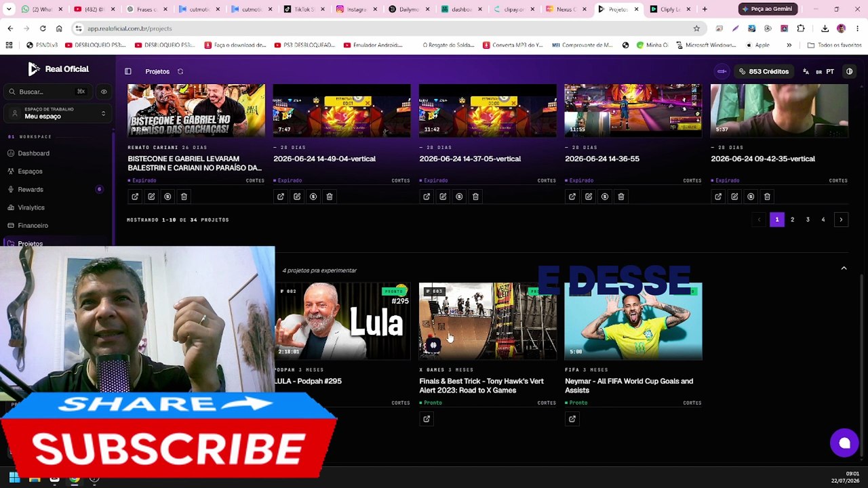Click dollar icon on 14-36-55 project
The height and width of the screenshot is (488, 868).
(x=605, y=197)
